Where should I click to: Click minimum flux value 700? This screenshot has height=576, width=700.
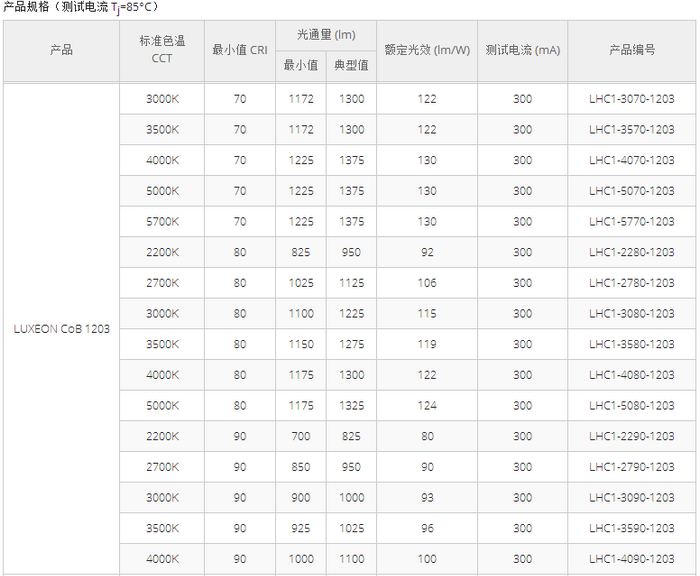pos(301,436)
